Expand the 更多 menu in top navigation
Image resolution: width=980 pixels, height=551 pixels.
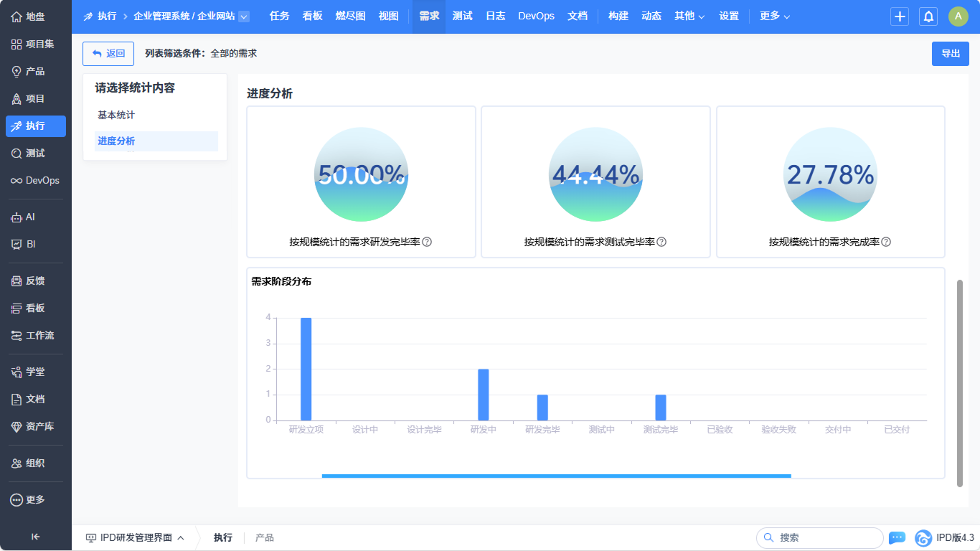pyautogui.click(x=774, y=16)
